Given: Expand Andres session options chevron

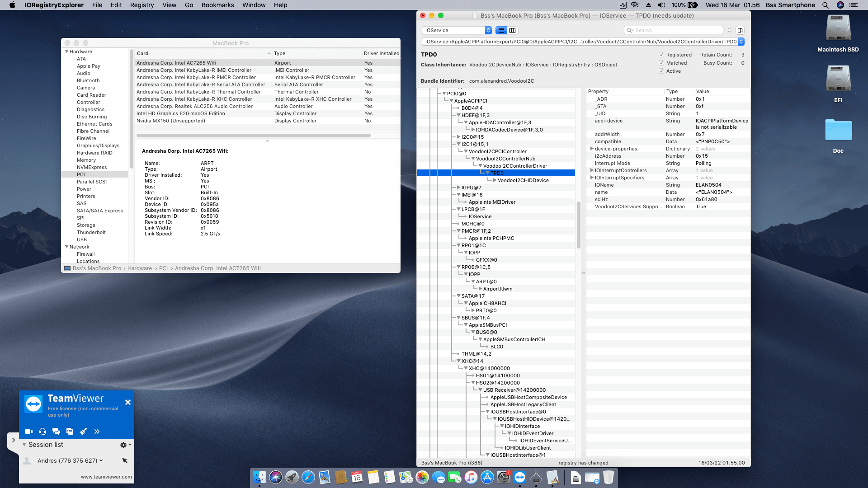Looking at the screenshot, I should coord(101,460).
